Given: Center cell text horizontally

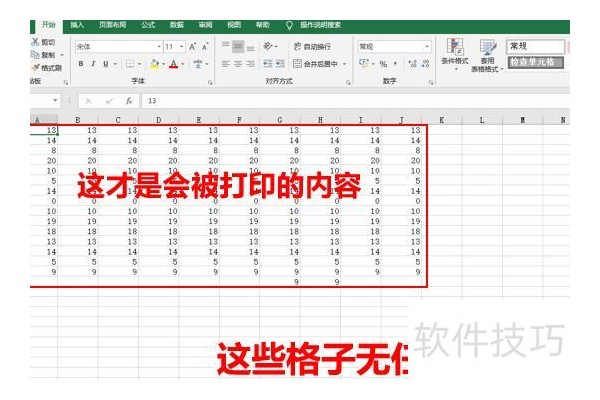Looking at the screenshot, I should [238, 64].
